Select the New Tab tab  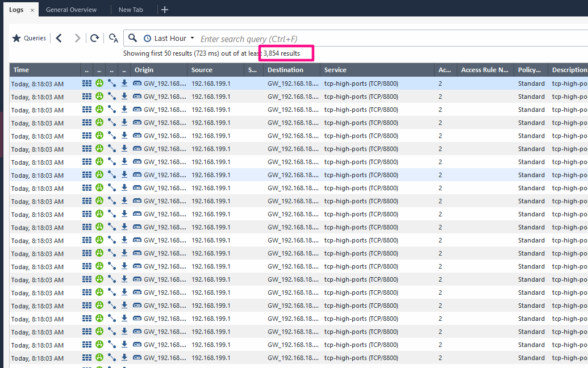point(131,10)
